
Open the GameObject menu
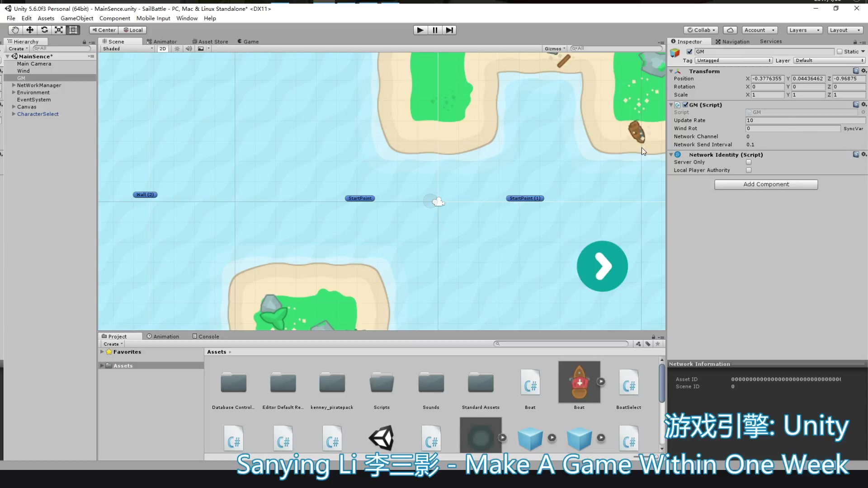[x=77, y=19]
